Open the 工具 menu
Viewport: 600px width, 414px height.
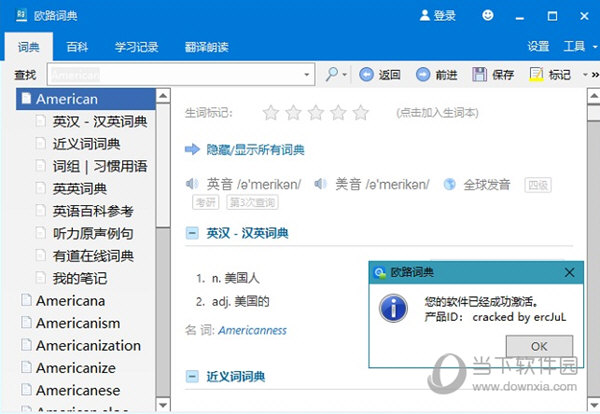574,46
